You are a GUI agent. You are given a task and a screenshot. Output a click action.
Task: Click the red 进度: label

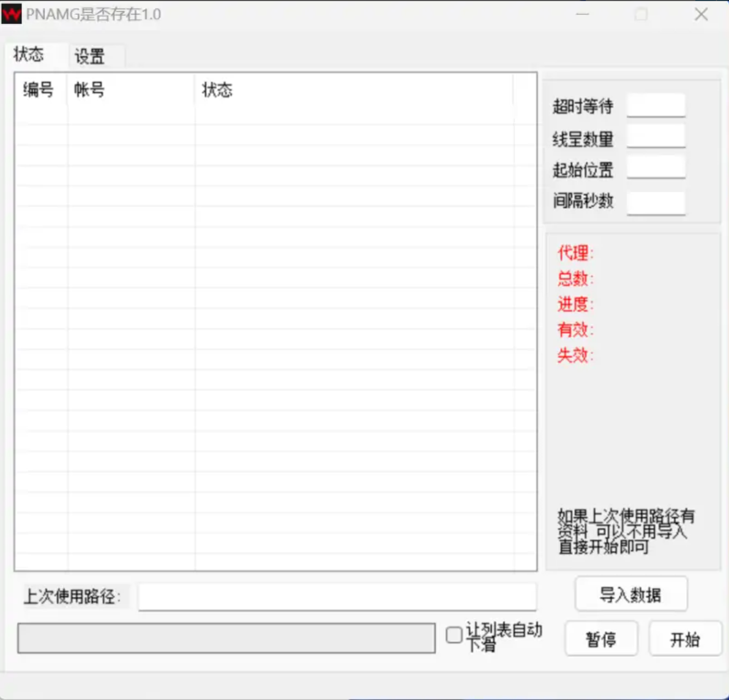point(575,304)
